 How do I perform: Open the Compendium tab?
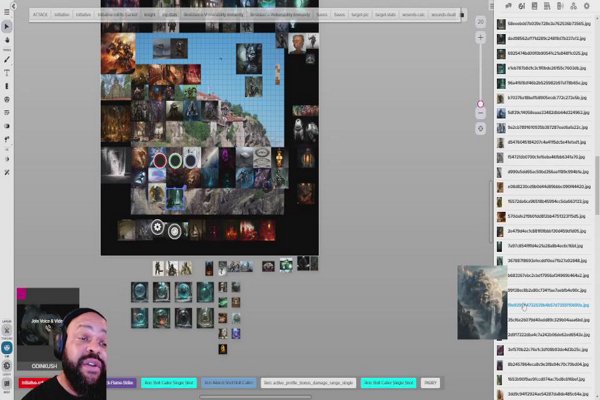click(x=547, y=6)
